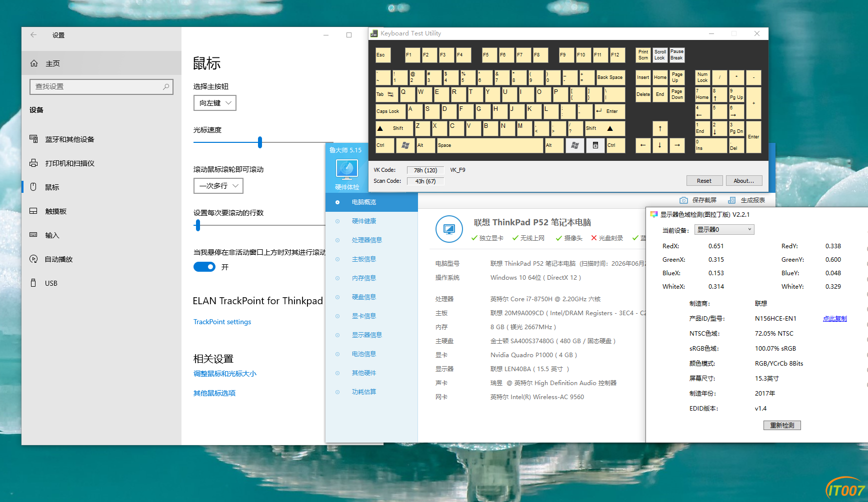Open printers and scanners icon
868x502 pixels.
click(x=33, y=163)
